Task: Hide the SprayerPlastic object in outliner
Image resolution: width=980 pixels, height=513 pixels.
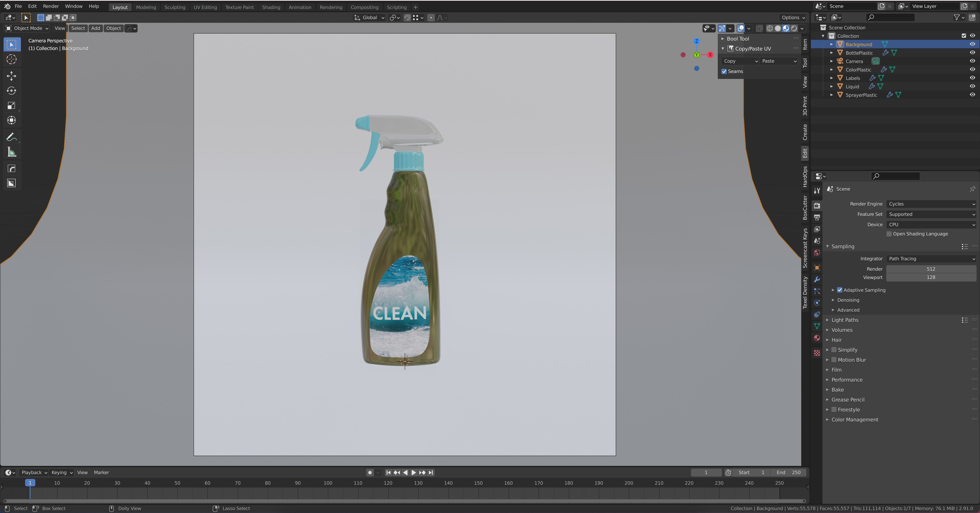Action: click(972, 95)
